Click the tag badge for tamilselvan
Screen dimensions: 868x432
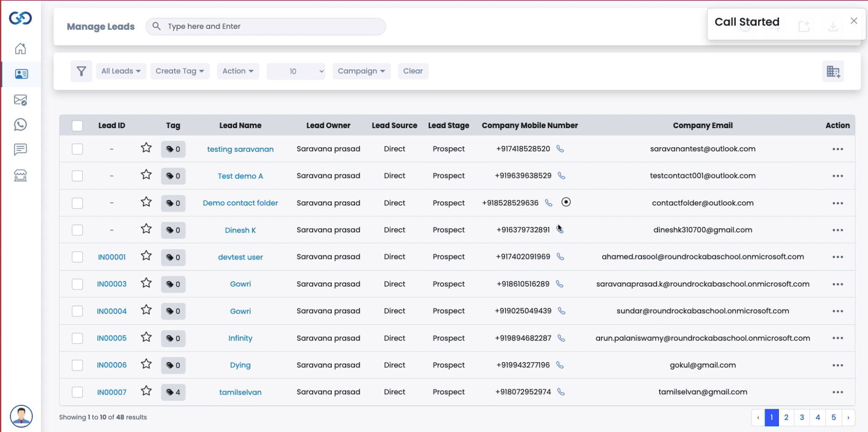(173, 392)
